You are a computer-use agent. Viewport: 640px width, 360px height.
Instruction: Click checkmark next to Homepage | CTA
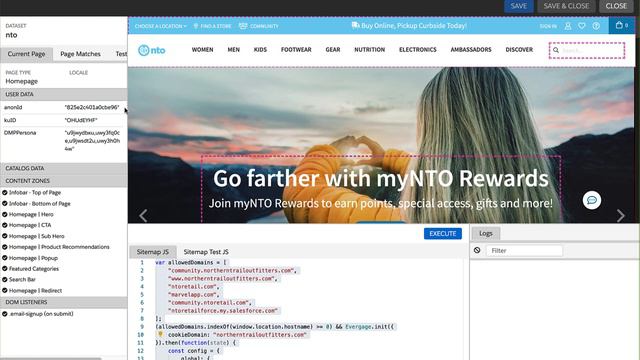[x=5, y=225]
